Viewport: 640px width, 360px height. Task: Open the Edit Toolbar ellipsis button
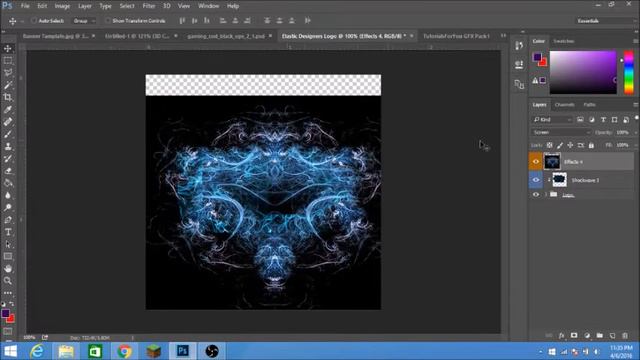tap(8, 293)
